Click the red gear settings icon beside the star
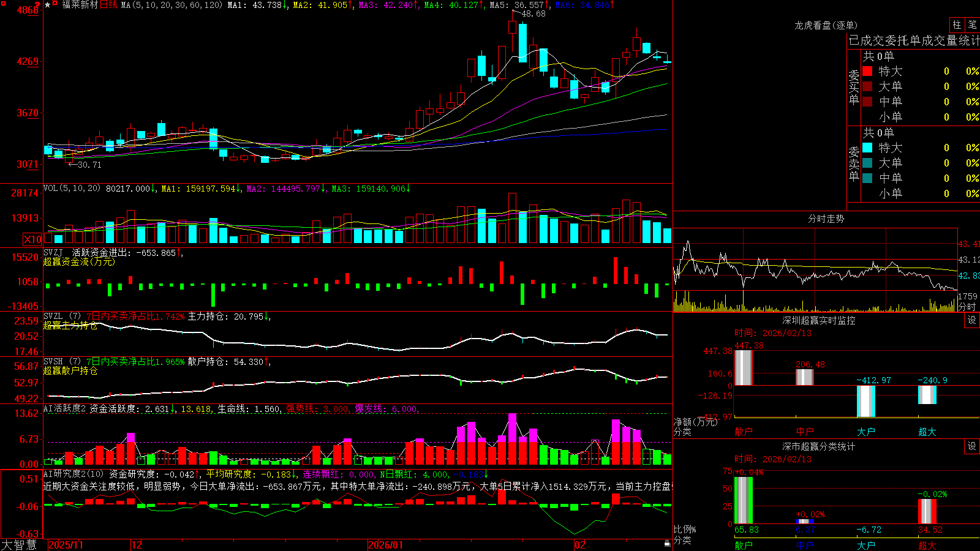Screen dimensions: 980x551 [x=56, y=4]
